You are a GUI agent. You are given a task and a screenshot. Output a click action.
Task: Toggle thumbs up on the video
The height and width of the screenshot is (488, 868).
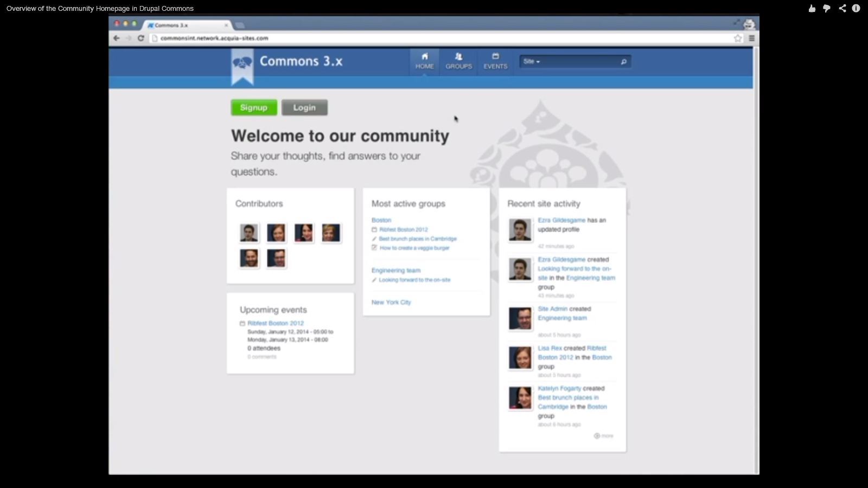pyautogui.click(x=812, y=8)
